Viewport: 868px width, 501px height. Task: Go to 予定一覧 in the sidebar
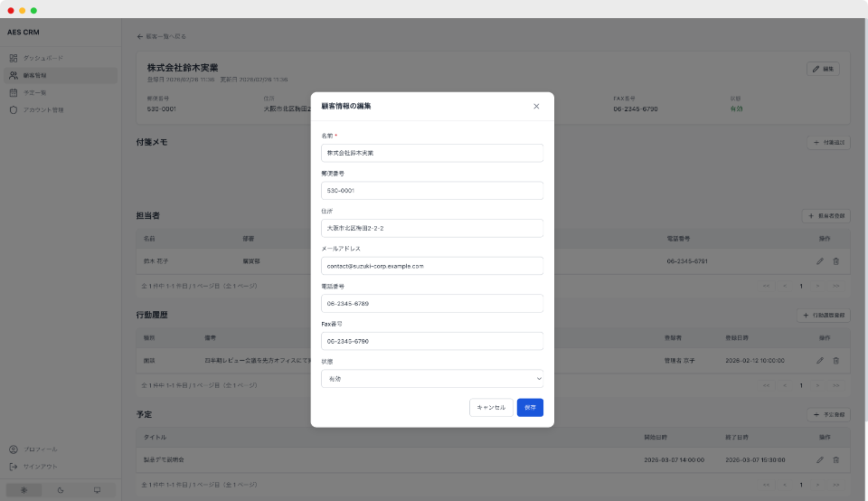[41, 92]
